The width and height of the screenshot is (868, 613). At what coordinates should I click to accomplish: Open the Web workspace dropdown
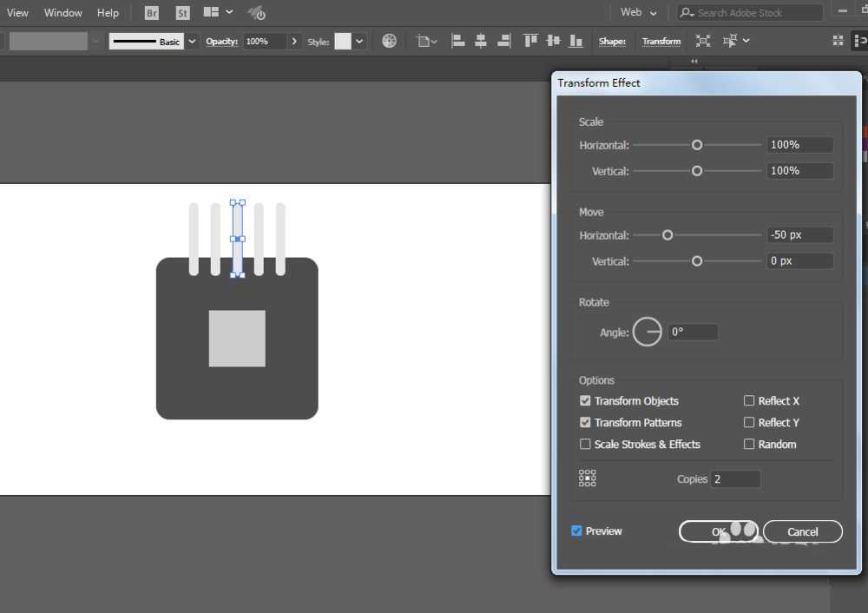639,12
